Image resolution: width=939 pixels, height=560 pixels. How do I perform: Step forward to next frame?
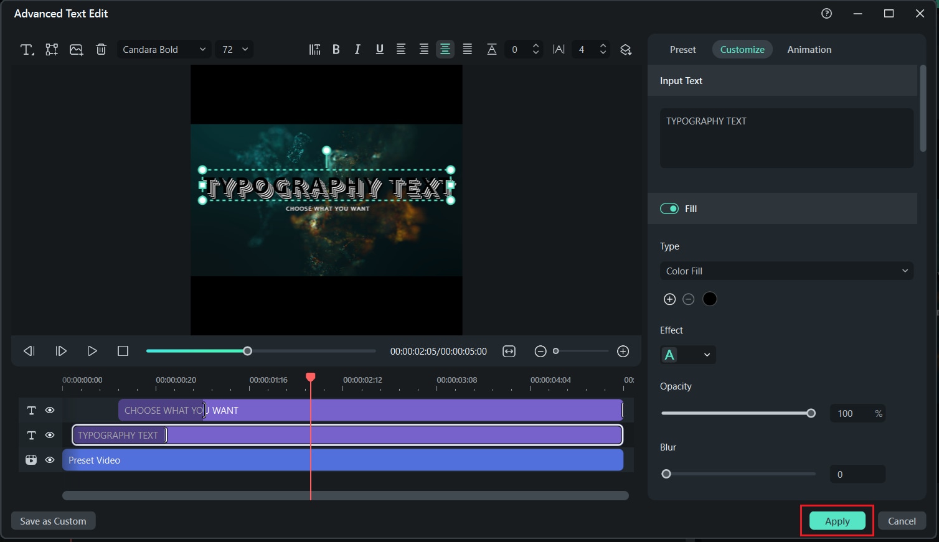point(61,351)
